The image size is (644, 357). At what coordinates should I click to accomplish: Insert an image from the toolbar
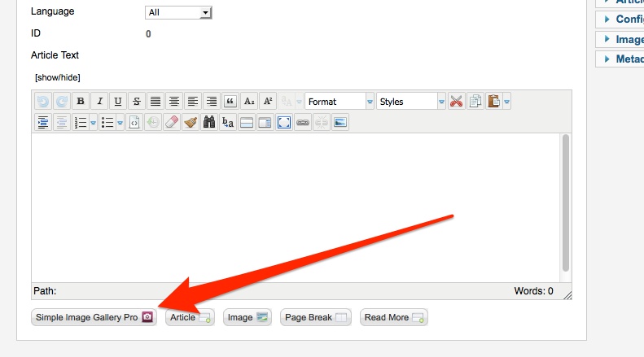[340, 122]
